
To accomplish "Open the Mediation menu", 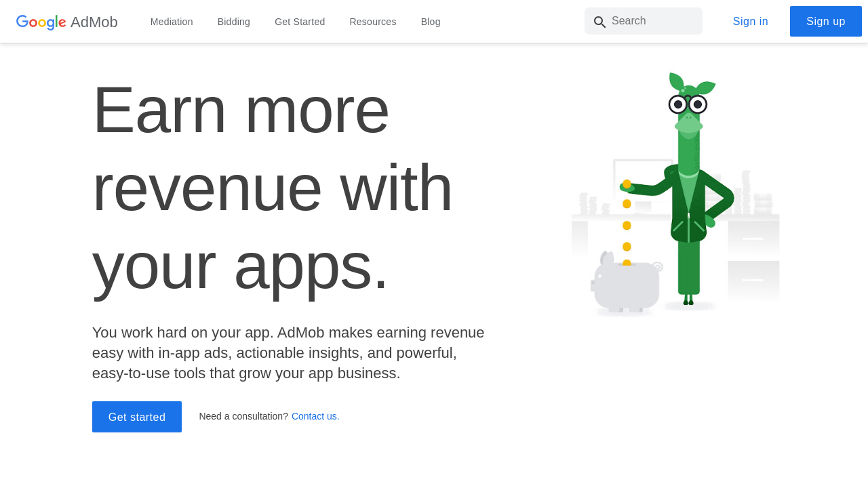I will [172, 22].
